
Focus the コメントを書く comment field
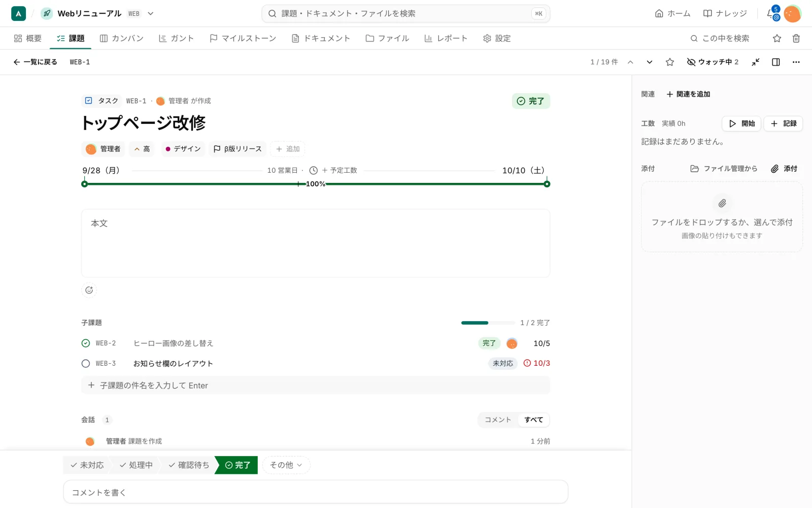click(316, 492)
